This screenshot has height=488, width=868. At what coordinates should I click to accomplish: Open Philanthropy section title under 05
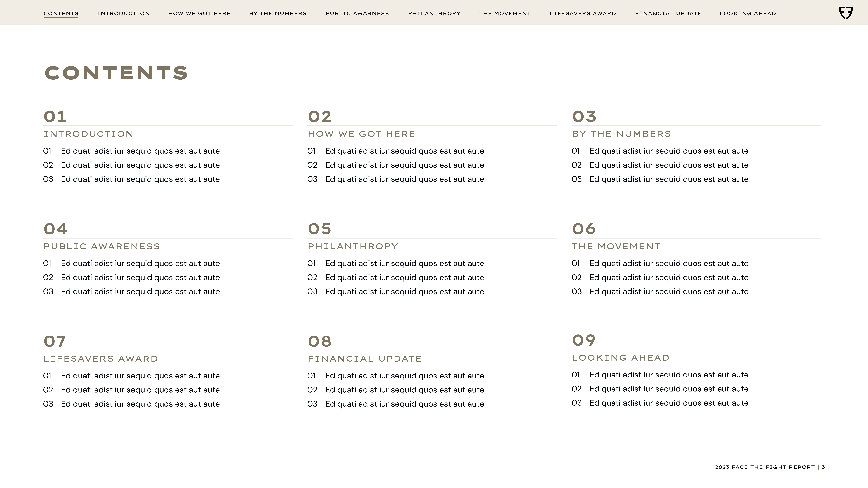tap(353, 246)
